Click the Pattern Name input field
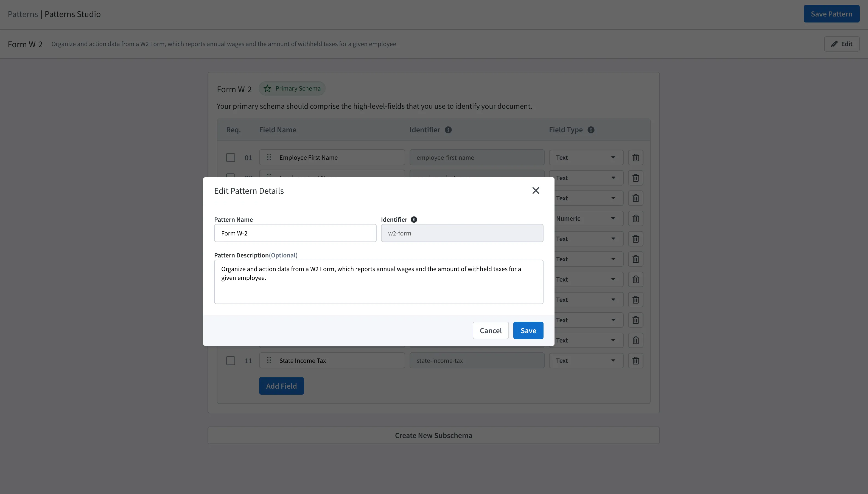Screen dimensions: 868x494 click(x=295, y=233)
